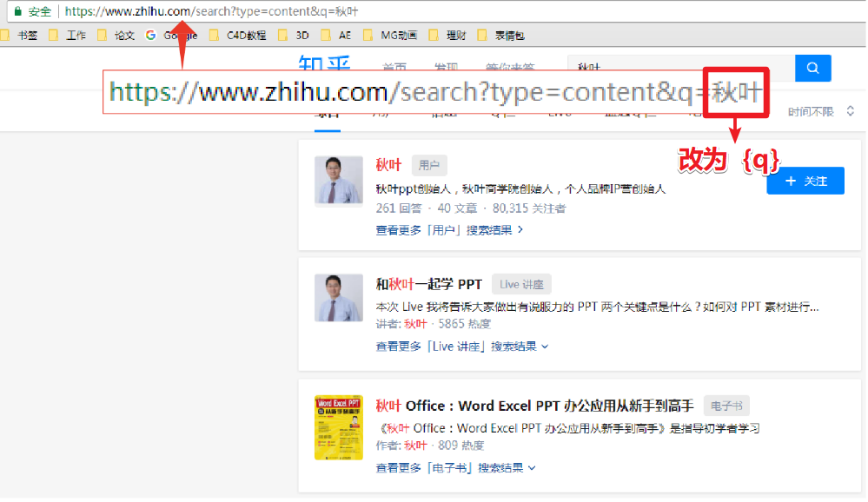Click the 40 文章 count text
Screen dimensions: 868x502
pyautogui.click(x=457, y=208)
